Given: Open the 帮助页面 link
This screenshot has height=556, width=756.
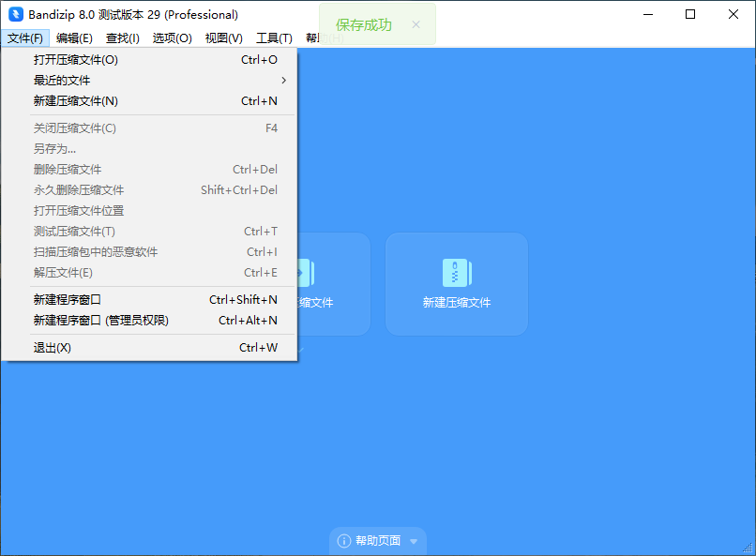Looking at the screenshot, I should pyautogui.click(x=378, y=541).
